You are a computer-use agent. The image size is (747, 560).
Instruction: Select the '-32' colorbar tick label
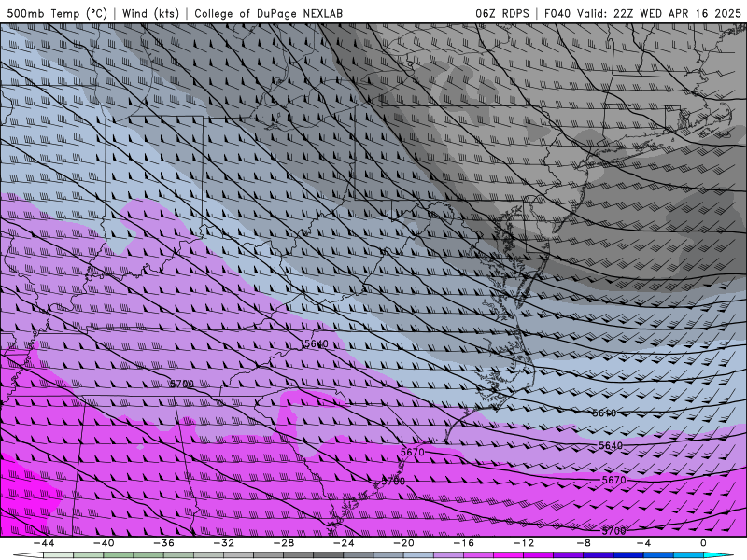coord(223,543)
